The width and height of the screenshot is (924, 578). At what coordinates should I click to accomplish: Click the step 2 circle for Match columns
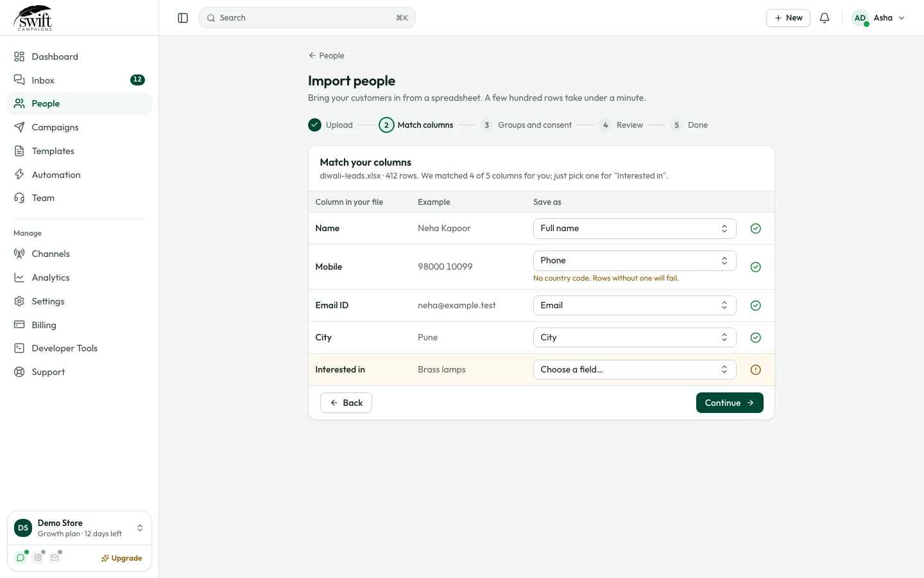point(386,125)
